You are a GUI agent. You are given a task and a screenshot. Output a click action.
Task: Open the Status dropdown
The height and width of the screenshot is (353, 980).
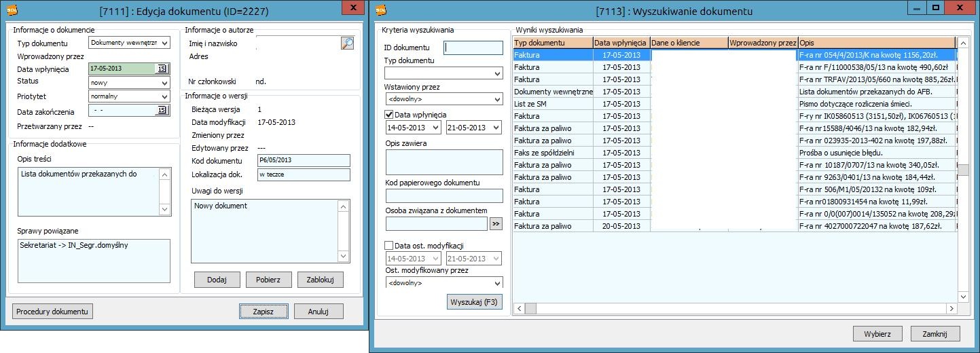[x=164, y=83]
